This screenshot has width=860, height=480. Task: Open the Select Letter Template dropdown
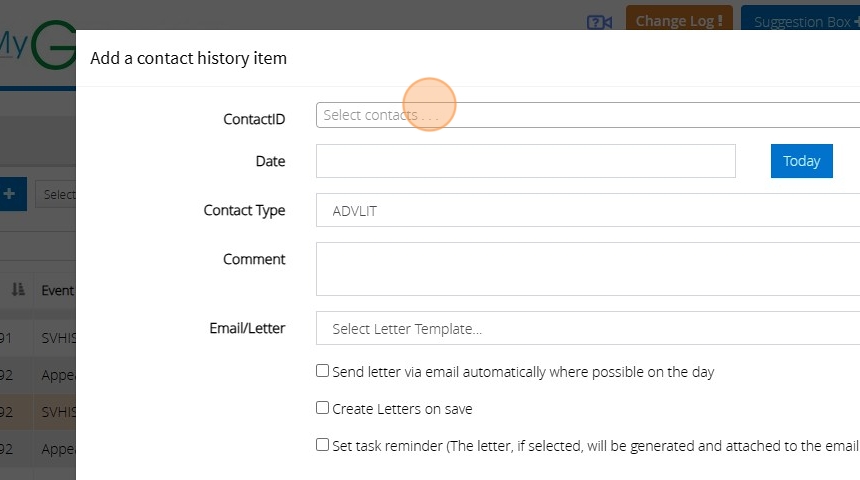(x=587, y=328)
